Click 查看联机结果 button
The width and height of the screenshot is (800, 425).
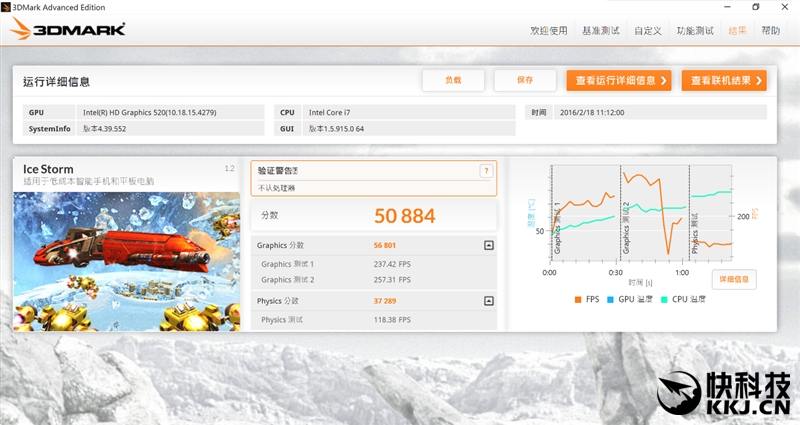click(x=724, y=80)
